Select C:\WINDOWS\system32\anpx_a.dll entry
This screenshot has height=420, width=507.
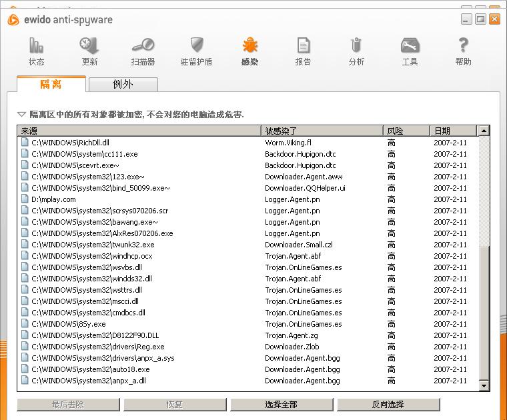tap(89, 381)
